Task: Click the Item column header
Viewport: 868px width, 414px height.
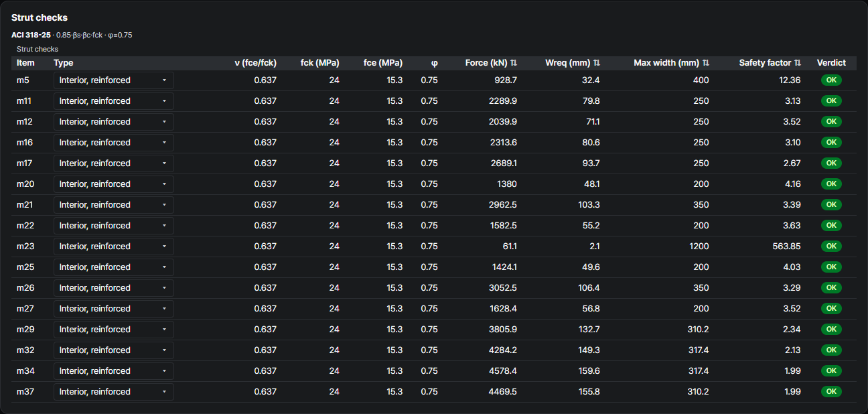Action: 25,63
